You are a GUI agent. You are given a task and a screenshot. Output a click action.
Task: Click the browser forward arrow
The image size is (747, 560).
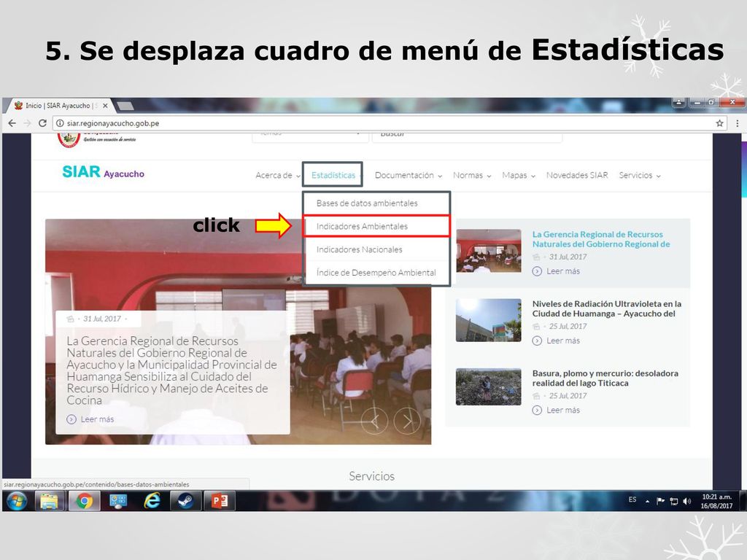coord(27,123)
